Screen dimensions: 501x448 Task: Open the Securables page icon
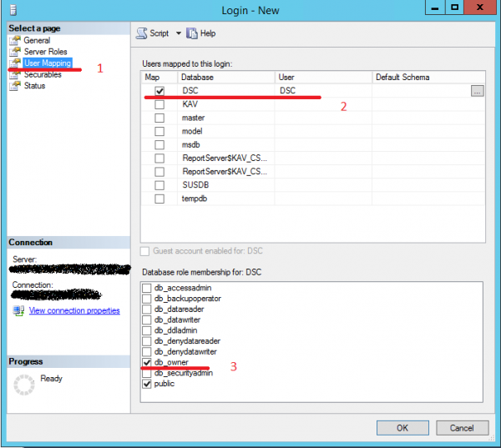pos(14,74)
